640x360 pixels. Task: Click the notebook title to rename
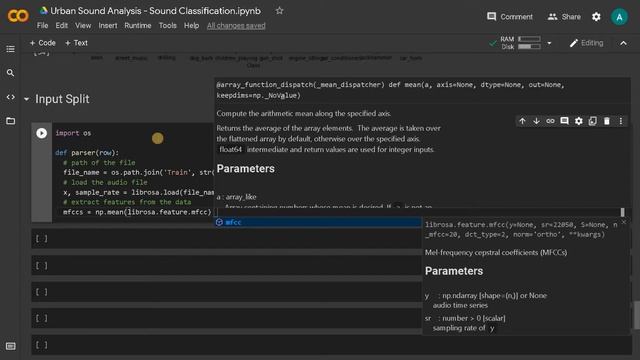click(x=156, y=11)
